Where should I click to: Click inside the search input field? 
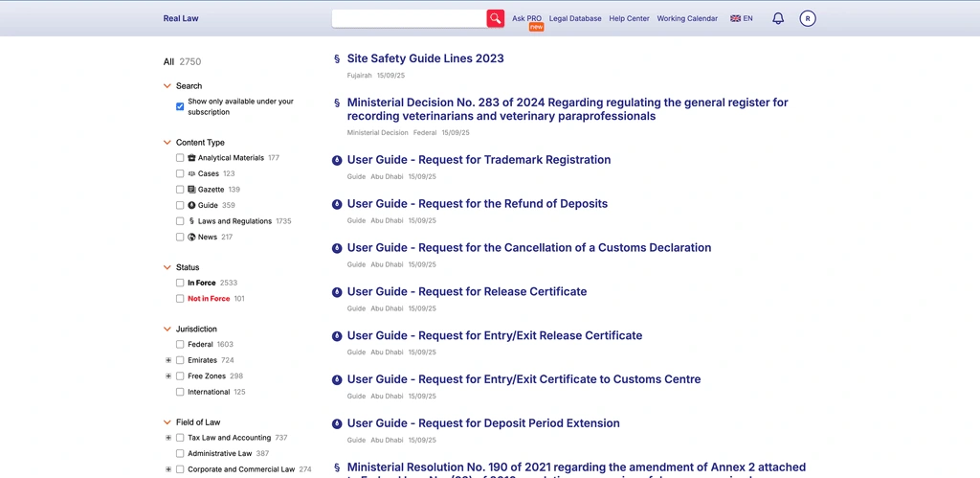409,19
